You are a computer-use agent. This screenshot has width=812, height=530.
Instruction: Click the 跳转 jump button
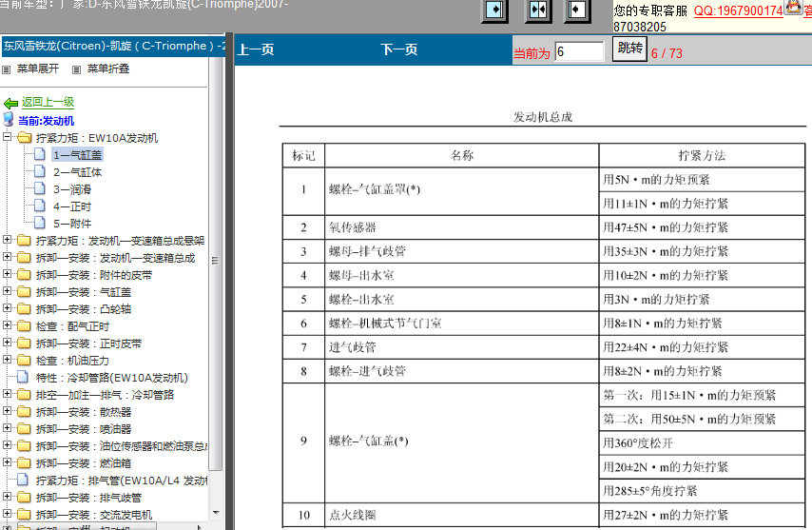[x=629, y=49]
